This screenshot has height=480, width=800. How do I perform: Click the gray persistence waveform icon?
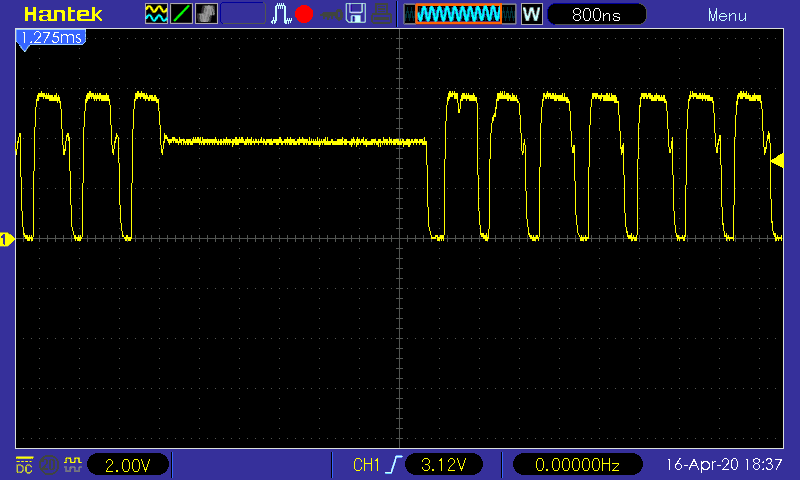tap(207, 14)
